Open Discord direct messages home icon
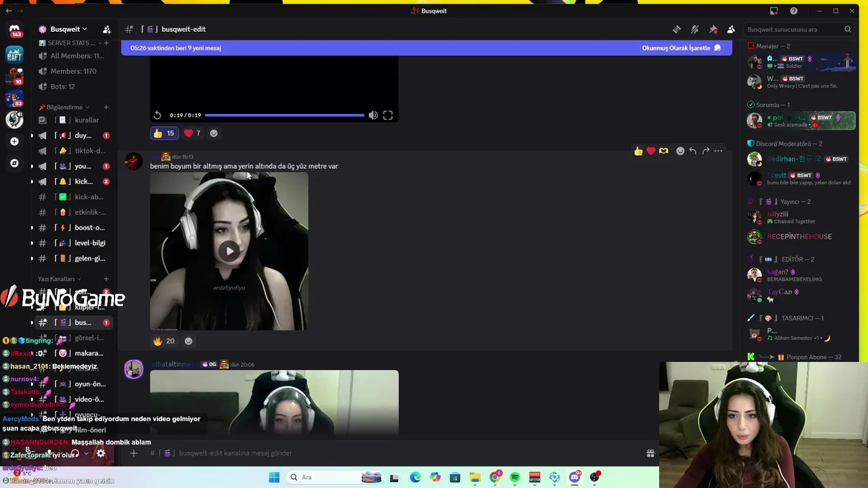 point(14,30)
